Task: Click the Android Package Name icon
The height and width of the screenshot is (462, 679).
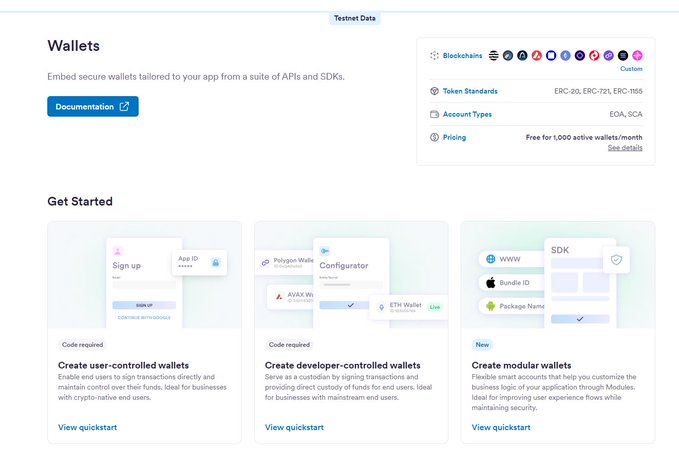Action: 490,306
